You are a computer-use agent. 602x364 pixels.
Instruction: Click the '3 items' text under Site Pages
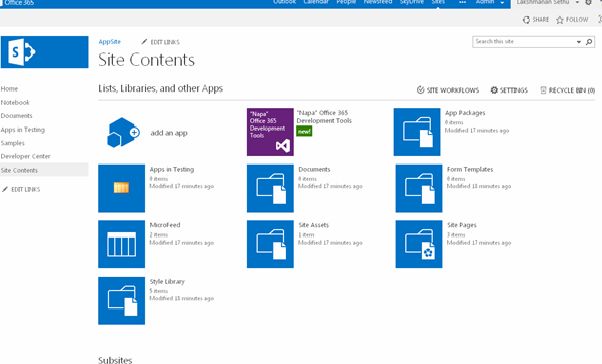pyautogui.click(x=456, y=235)
